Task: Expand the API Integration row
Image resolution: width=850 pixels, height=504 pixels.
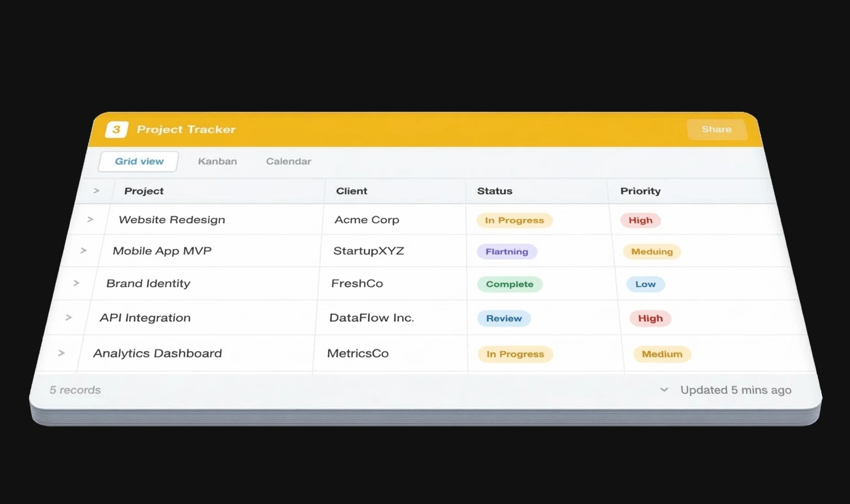Action: tap(69, 318)
